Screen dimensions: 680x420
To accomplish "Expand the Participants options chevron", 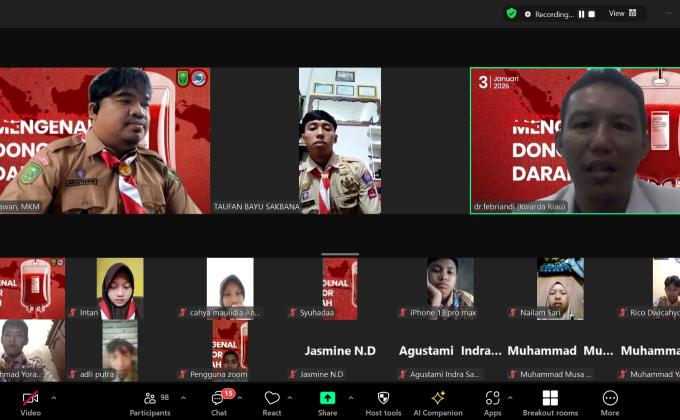I will [x=183, y=398].
